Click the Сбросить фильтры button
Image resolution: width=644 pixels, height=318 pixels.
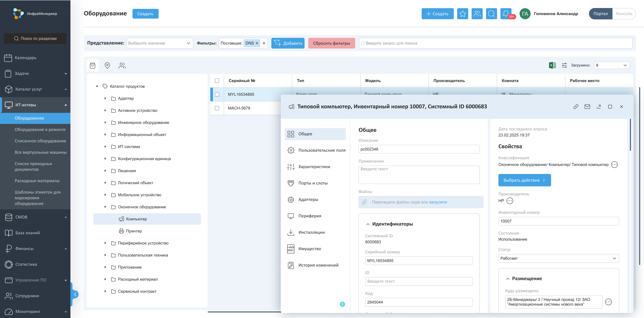331,43
